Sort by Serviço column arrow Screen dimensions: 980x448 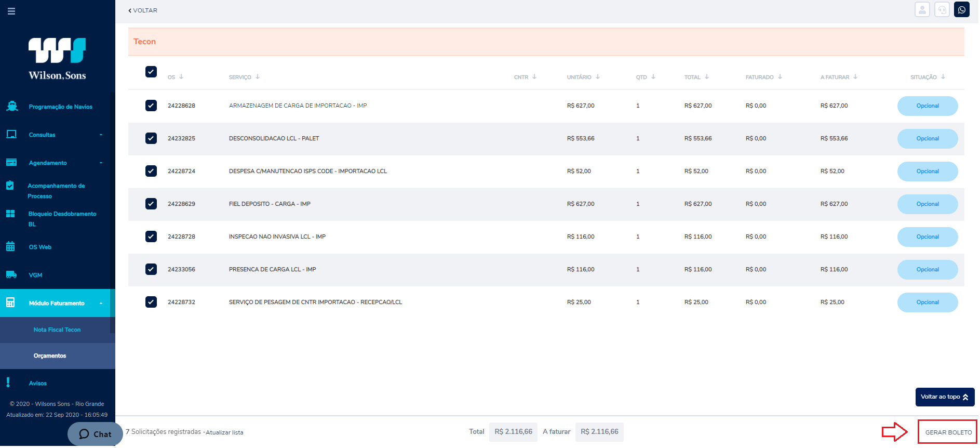(x=258, y=76)
